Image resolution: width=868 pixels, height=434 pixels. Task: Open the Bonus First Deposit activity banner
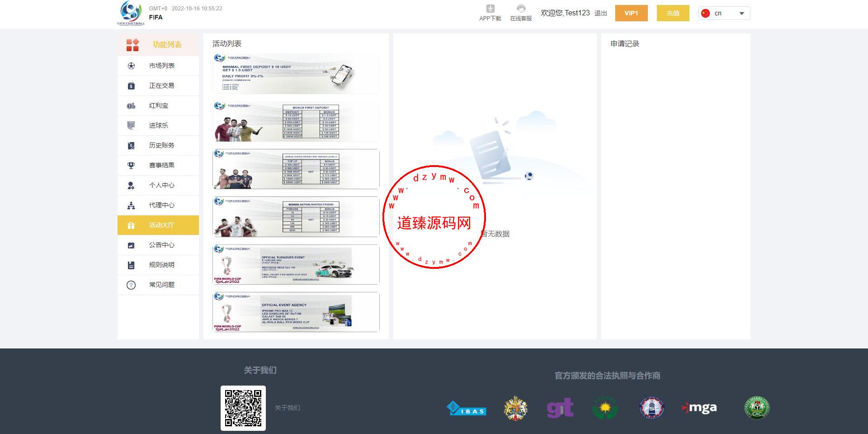coord(296,121)
